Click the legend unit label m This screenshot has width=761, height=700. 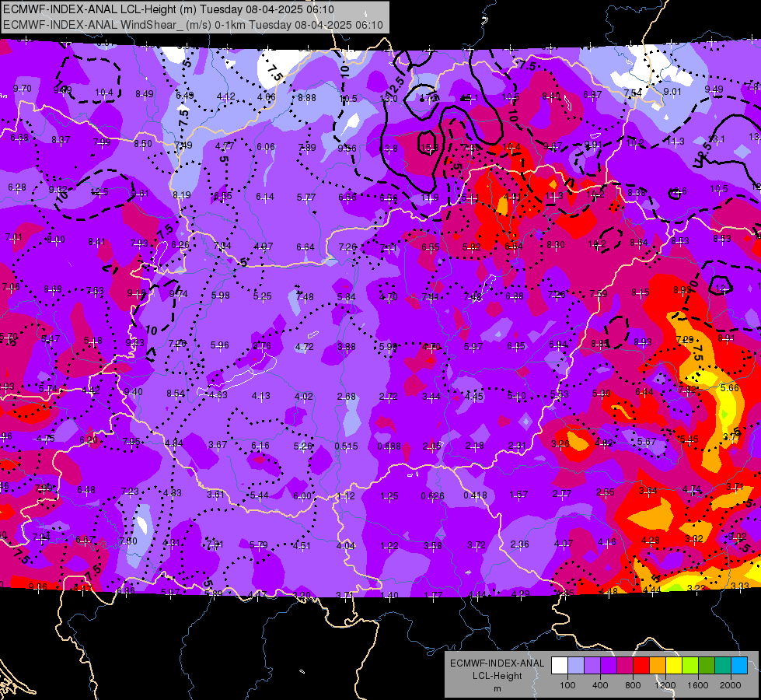(x=497, y=688)
